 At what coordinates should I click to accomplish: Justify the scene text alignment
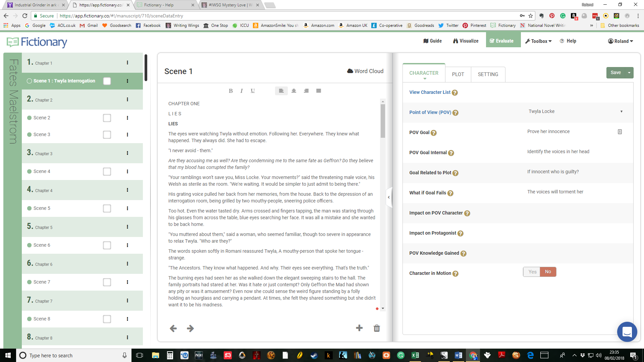click(319, 91)
